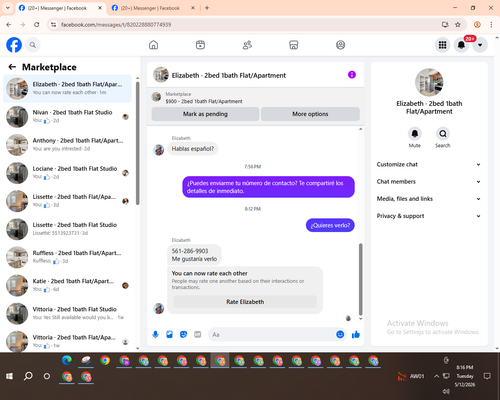Bookmark this page with the star
This screenshot has width=500, height=400.
(x=458, y=24)
